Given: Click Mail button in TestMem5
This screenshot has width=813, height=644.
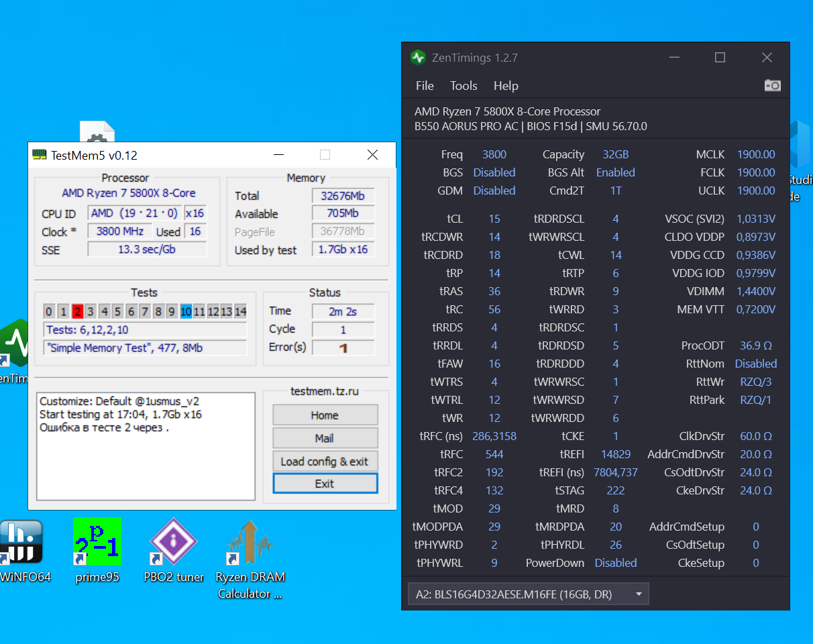Looking at the screenshot, I should 325,438.
